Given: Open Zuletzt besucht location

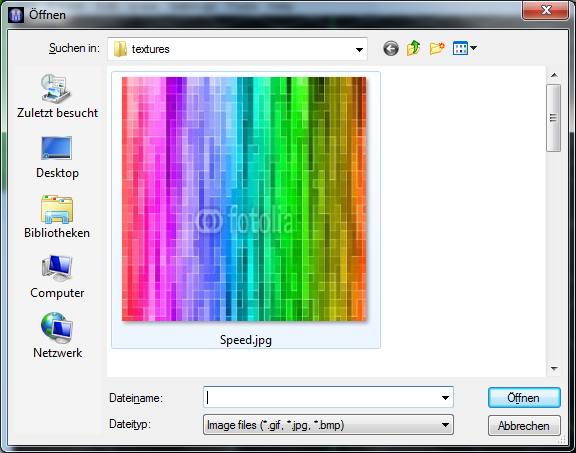Looking at the screenshot, I should point(57,96).
